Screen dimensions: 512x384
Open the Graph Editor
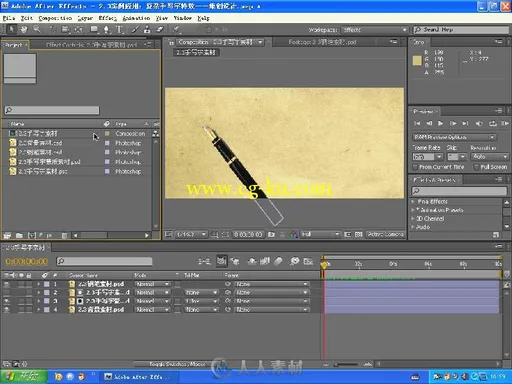[308, 261]
